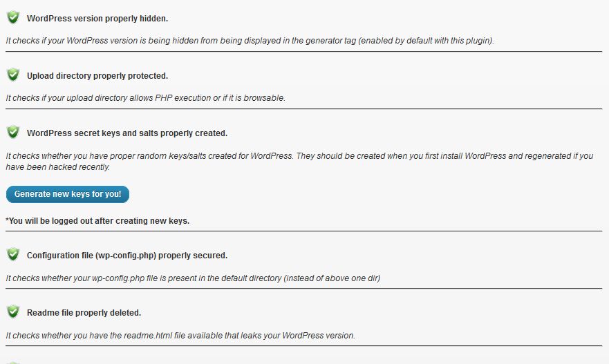Select 'Configuration file (wp-config.php) properly secured.' heading
This screenshot has width=609, height=364.
(127, 256)
